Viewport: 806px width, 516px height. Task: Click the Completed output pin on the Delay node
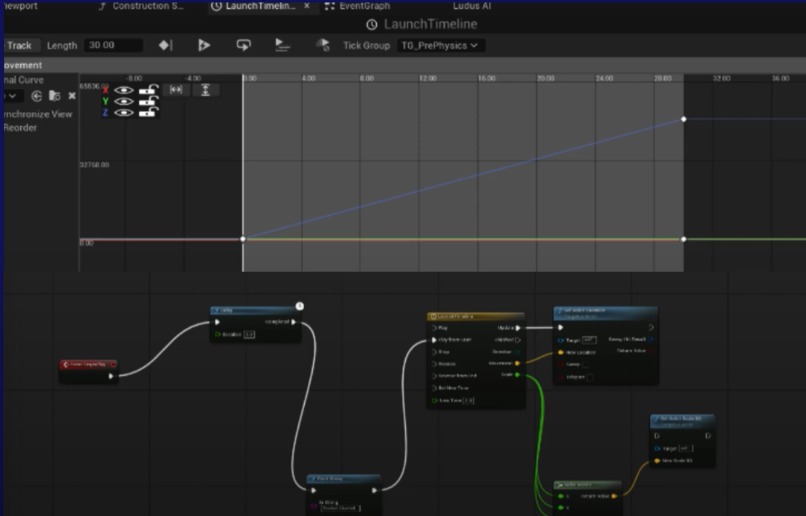pos(294,322)
